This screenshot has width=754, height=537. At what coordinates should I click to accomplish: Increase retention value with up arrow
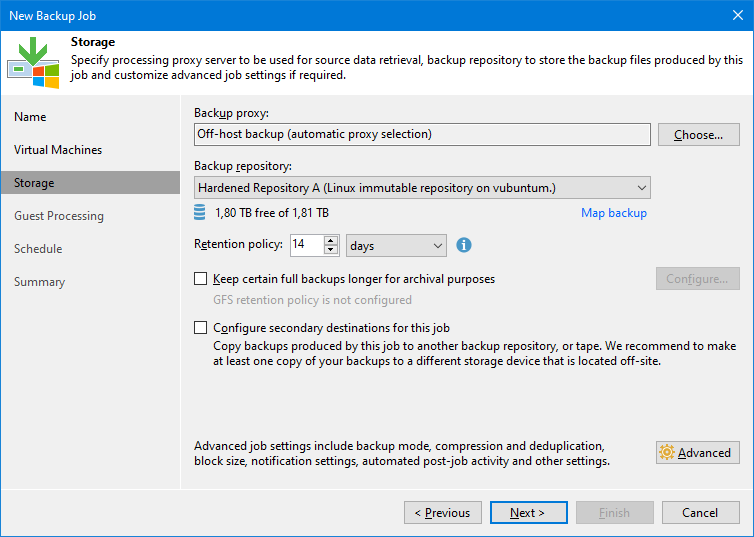click(x=331, y=240)
